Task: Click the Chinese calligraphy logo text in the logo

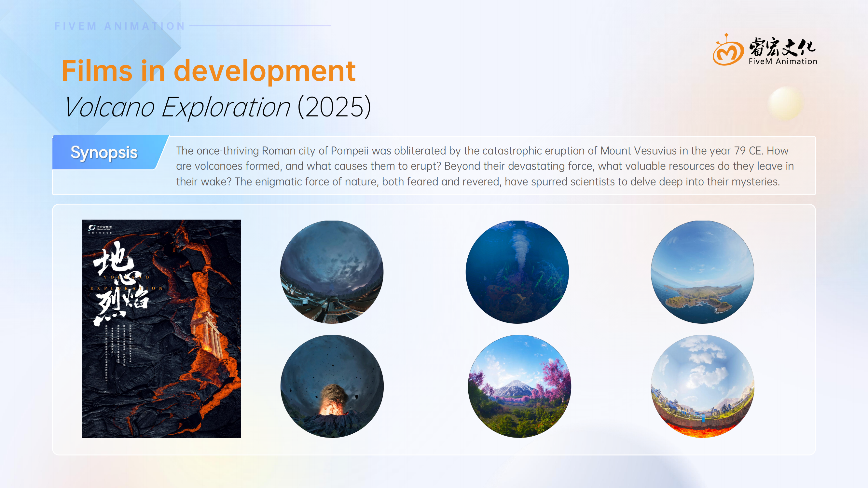Action: point(782,47)
